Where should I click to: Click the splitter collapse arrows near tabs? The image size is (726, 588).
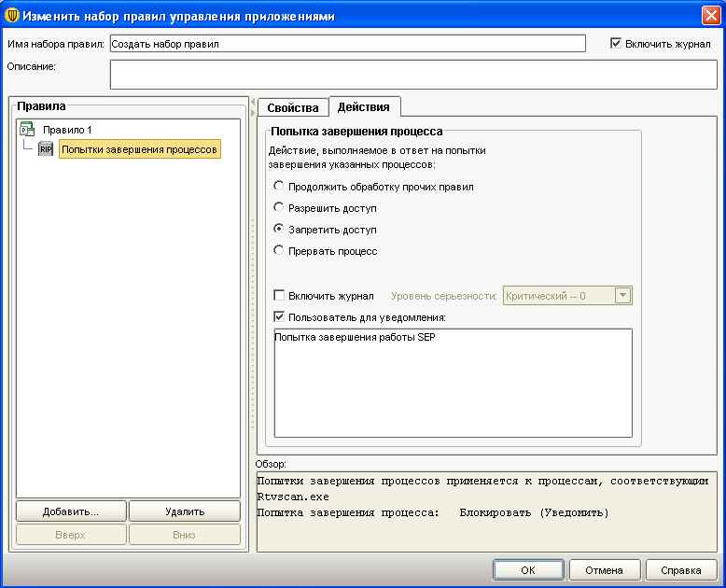pos(253,107)
